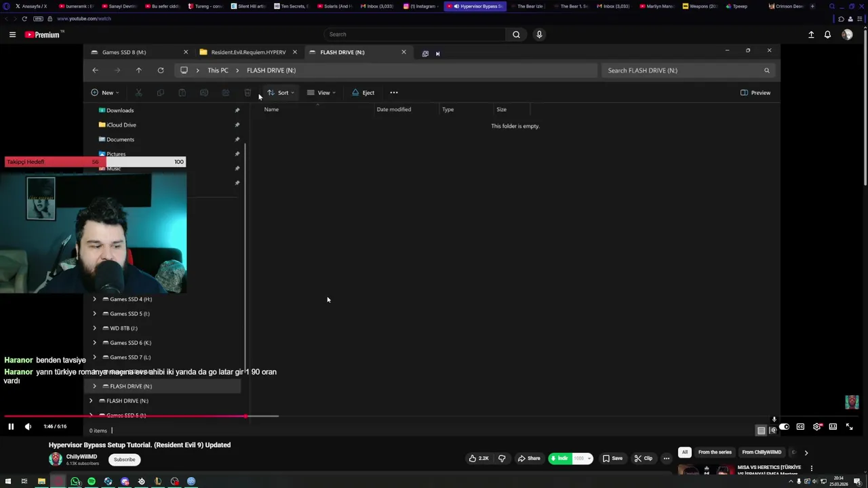Seek on the red video progress bar
Screen dimensions: 868x488
point(141,416)
